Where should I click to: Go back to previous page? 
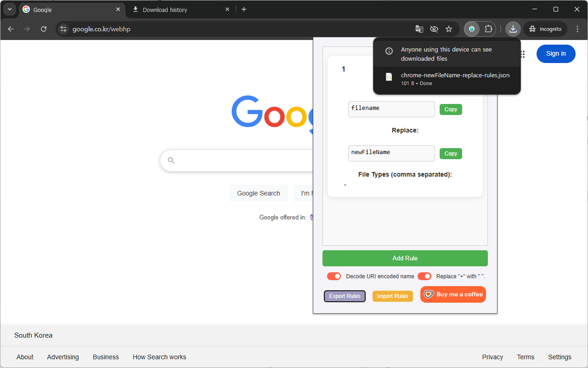(x=11, y=29)
